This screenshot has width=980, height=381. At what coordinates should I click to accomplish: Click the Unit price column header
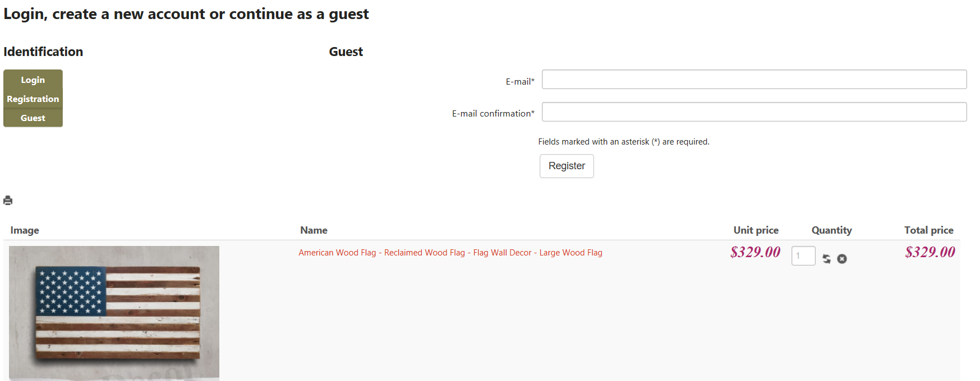[756, 230]
